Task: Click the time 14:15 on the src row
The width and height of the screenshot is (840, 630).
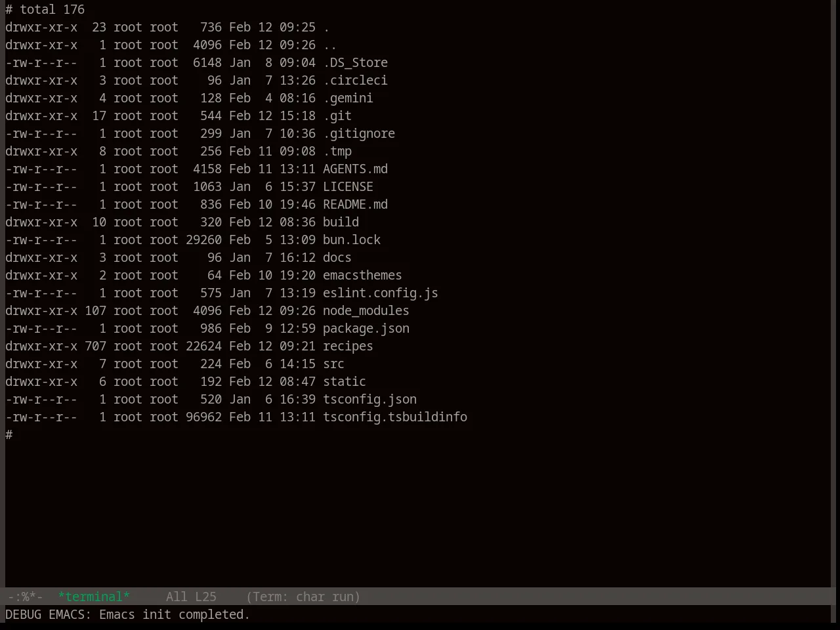Action: point(297,364)
